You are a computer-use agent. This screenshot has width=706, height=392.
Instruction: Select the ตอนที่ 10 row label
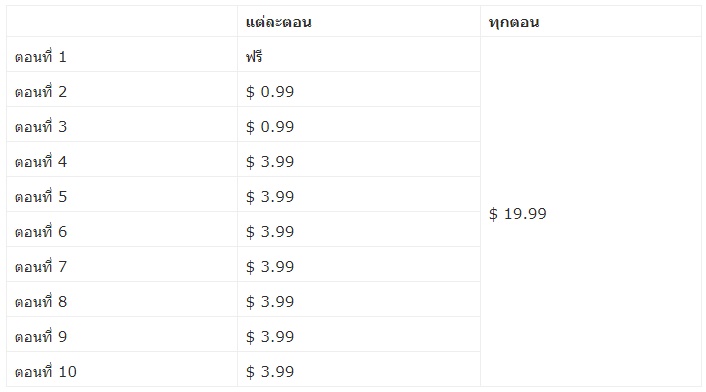pyautogui.click(x=45, y=372)
